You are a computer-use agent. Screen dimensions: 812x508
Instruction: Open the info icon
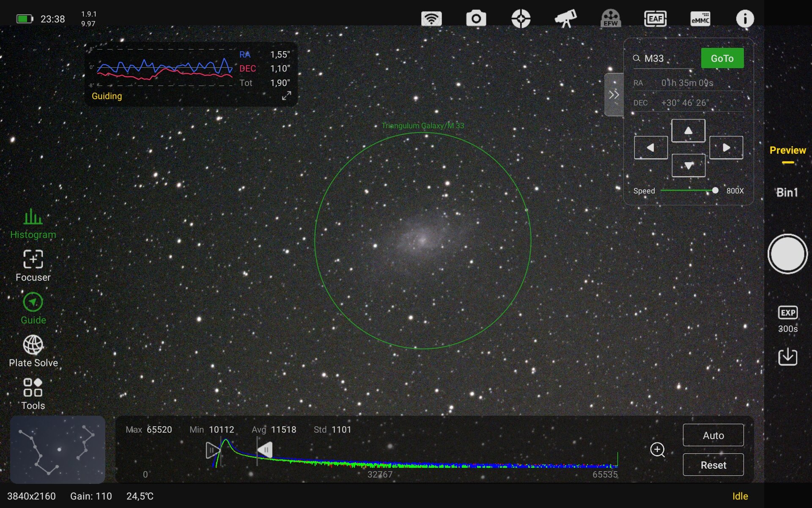(745, 19)
